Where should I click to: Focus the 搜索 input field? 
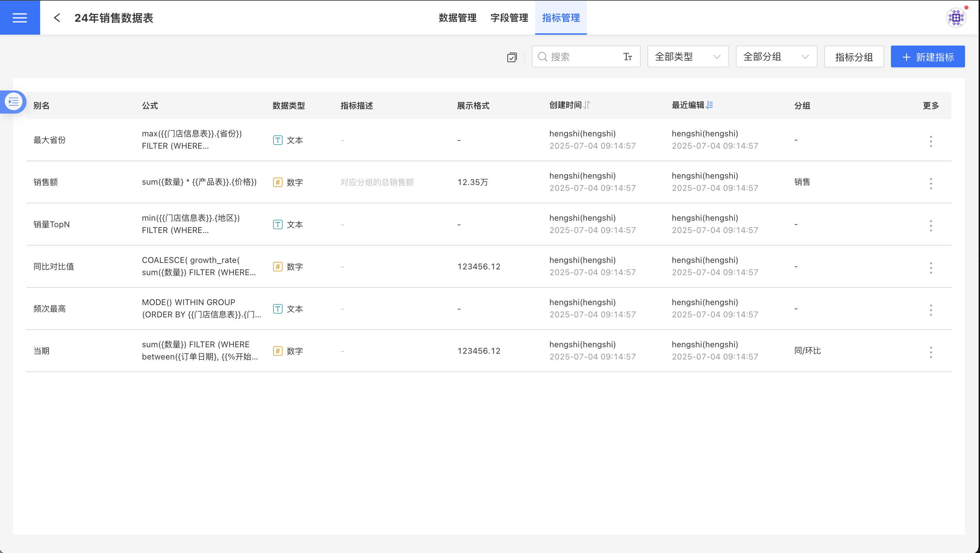[x=582, y=57]
